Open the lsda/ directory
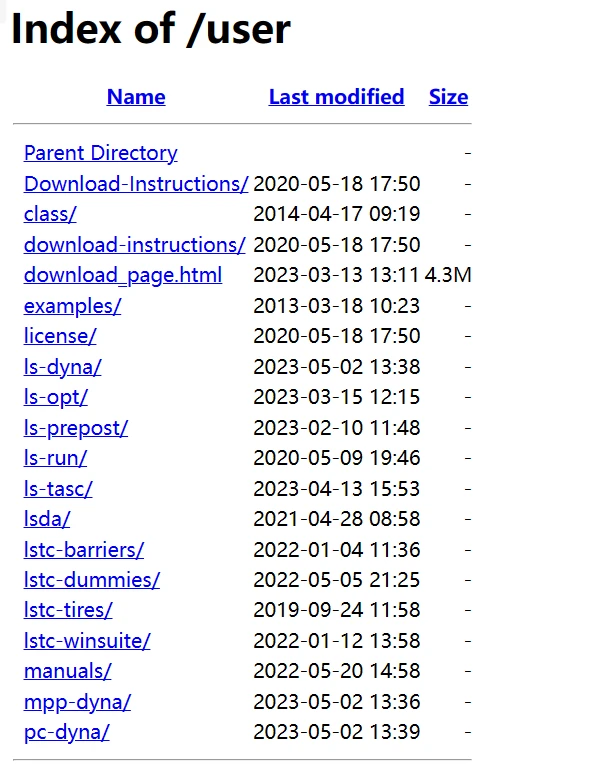 tap(47, 519)
